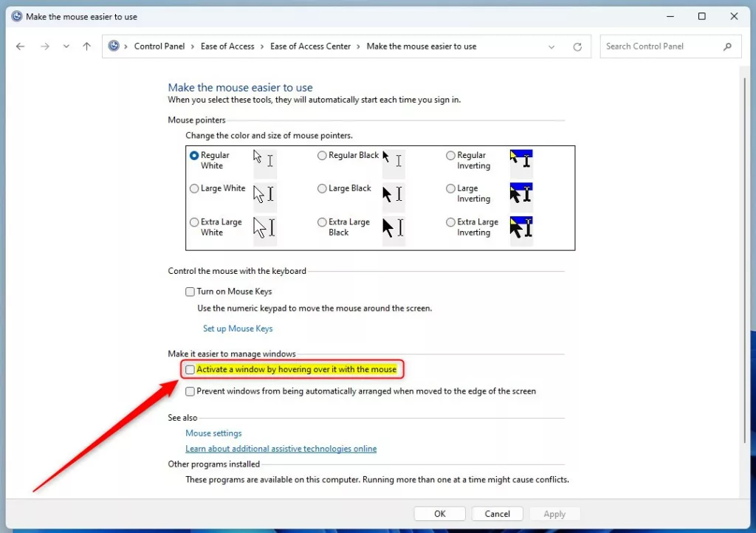Refresh the Control Panel page
The height and width of the screenshot is (533, 756).
[x=577, y=47]
